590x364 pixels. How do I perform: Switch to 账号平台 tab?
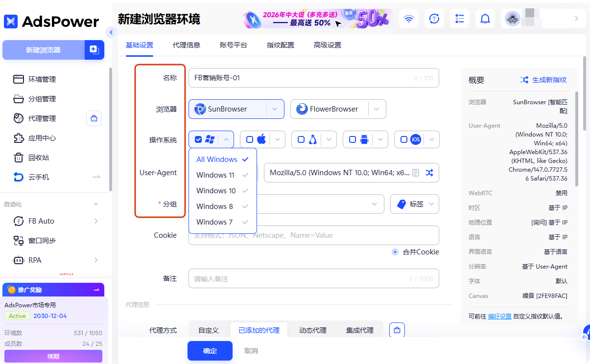tap(234, 45)
